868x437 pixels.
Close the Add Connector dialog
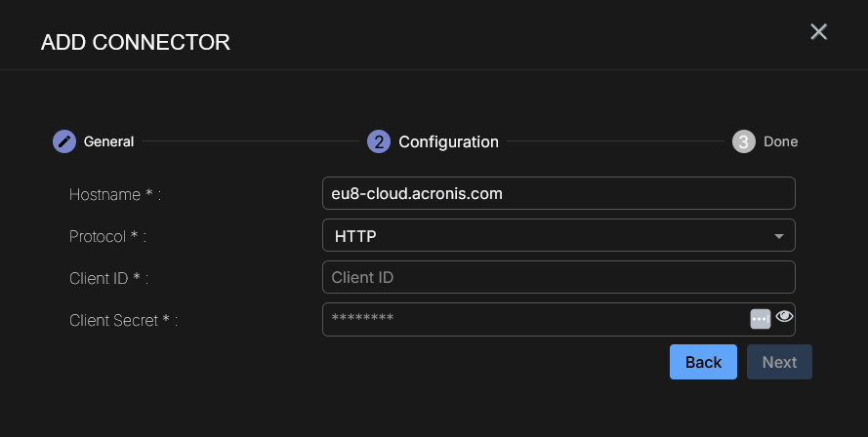818,32
